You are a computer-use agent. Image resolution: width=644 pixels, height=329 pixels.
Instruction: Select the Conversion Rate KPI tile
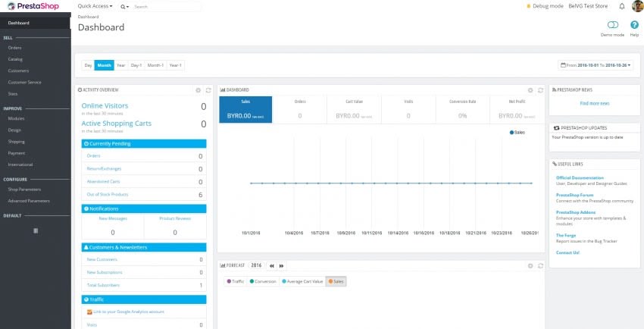pyautogui.click(x=462, y=110)
